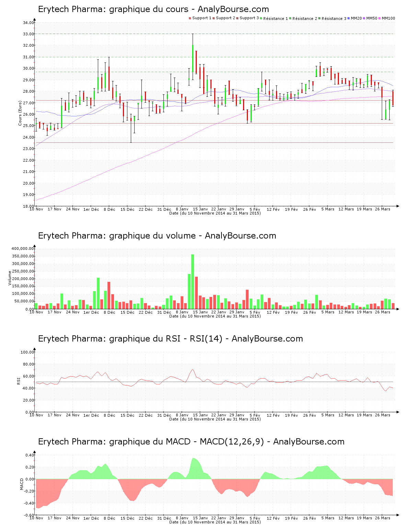Click the 80.00 value on RSI axis

coord(28,364)
